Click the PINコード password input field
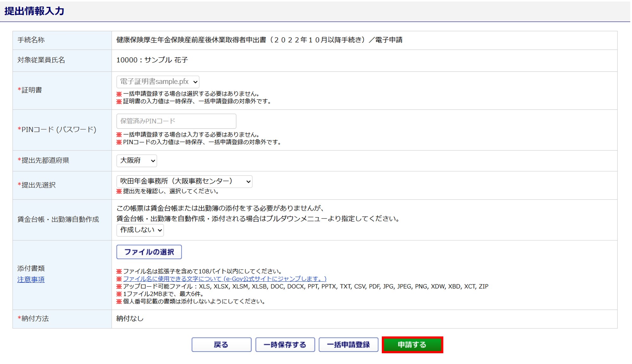 pyautogui.click(x=176, y=121)
